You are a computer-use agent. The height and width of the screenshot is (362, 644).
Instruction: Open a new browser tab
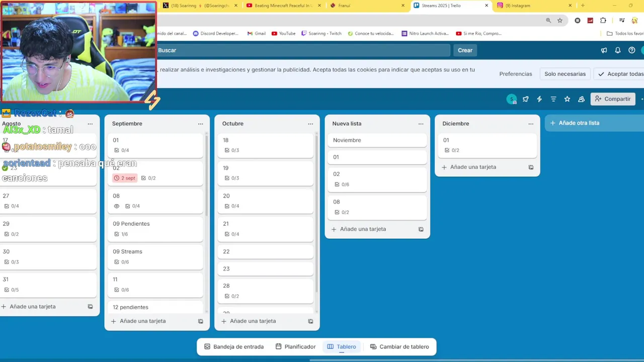583,6
